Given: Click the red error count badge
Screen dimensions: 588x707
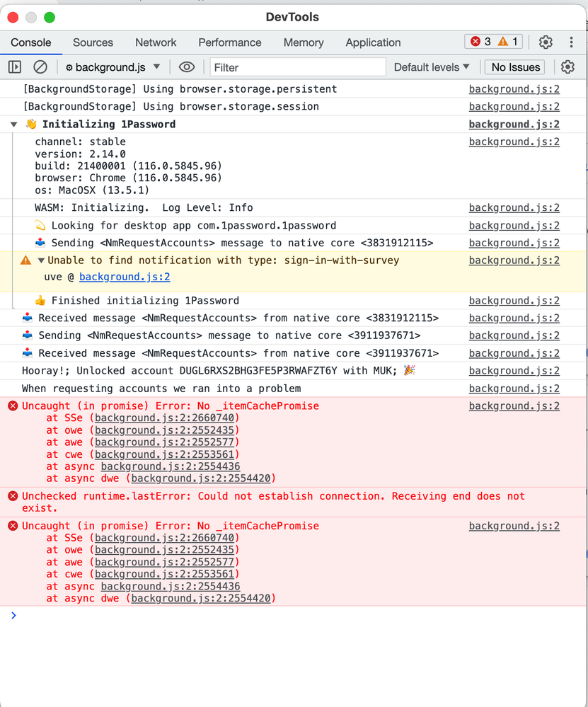Looking at the screenshot, I should click(x=480, y=42).
